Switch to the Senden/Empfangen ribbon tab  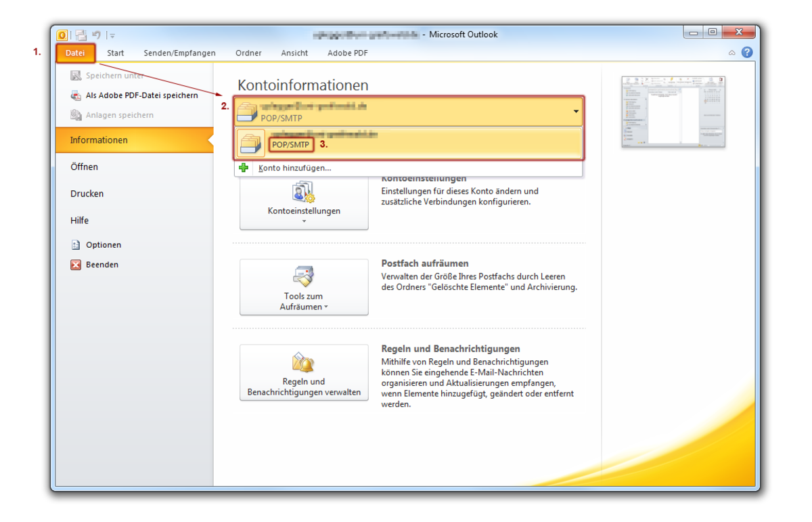click(x=179, y=53)
